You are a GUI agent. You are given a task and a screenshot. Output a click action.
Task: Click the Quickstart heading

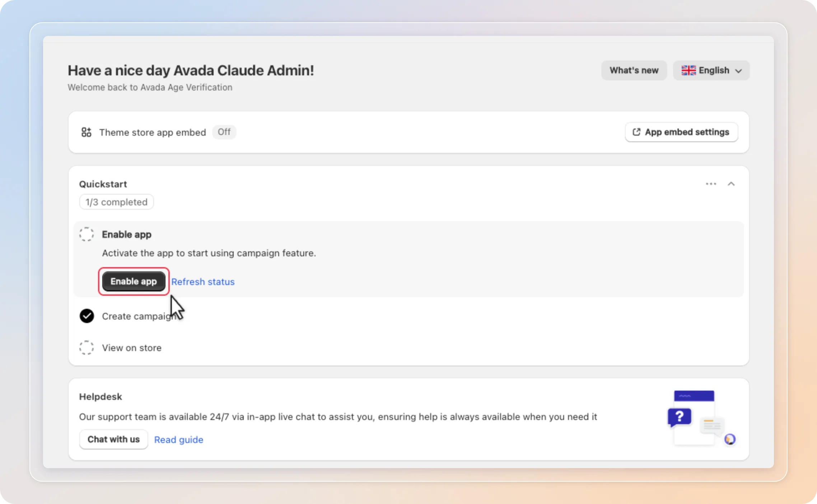[x=103, y=184]
